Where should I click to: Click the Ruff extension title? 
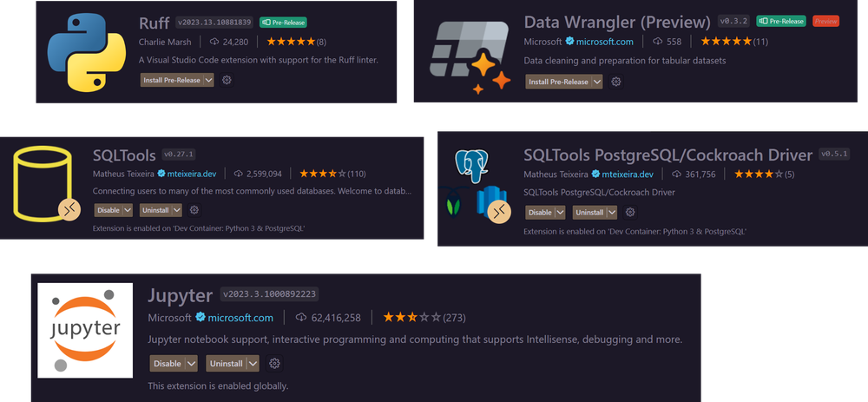point(154,23)
